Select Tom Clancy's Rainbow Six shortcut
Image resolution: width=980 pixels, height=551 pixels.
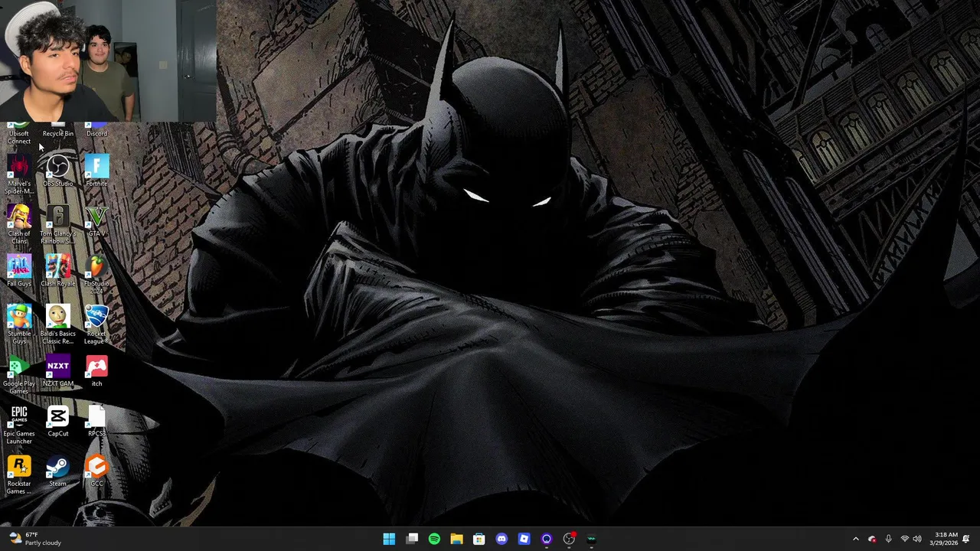tap(58, 224)
